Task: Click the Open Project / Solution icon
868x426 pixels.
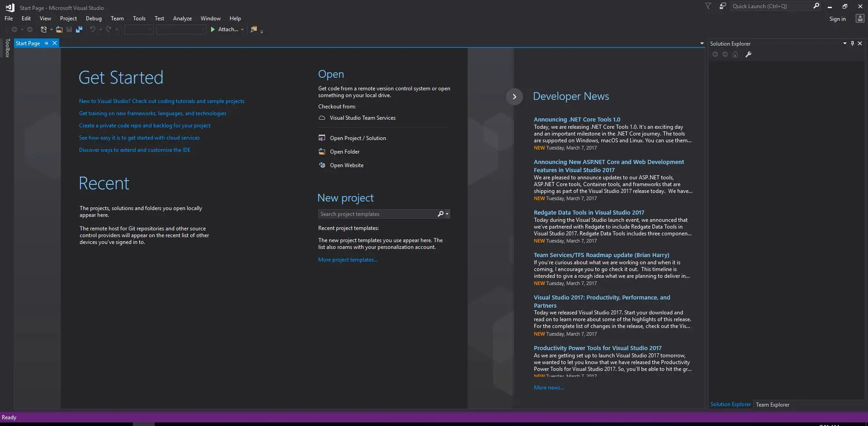Action: (322, 138)
